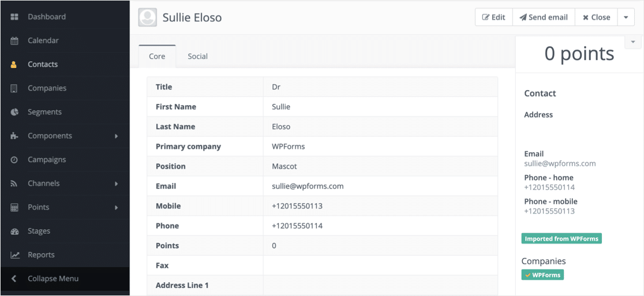Open the Dashboard grid icon
Screen dimensions: 644x296
pyautogui.click(x=14, y=17)
